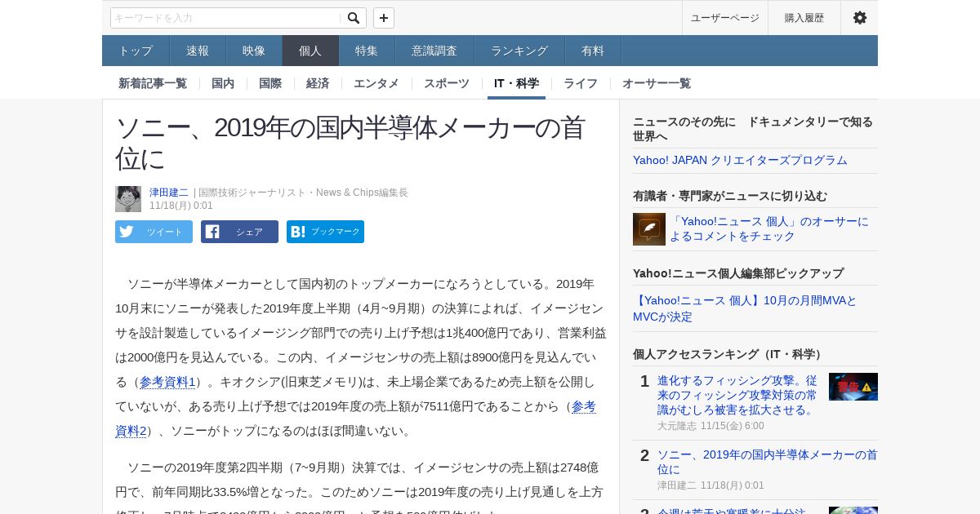Go to 意識調査 navigation tab
980x514 pixels.
coord(434,51)
